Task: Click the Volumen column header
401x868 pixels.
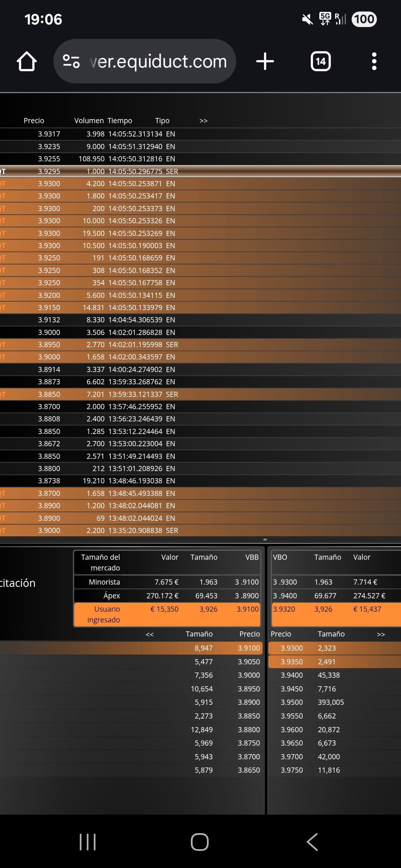Action: 89,121
